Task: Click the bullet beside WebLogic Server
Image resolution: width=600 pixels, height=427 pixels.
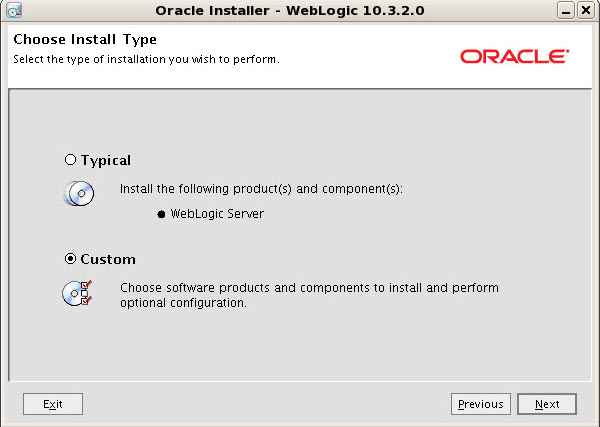Action: click(x=161, y=214)
